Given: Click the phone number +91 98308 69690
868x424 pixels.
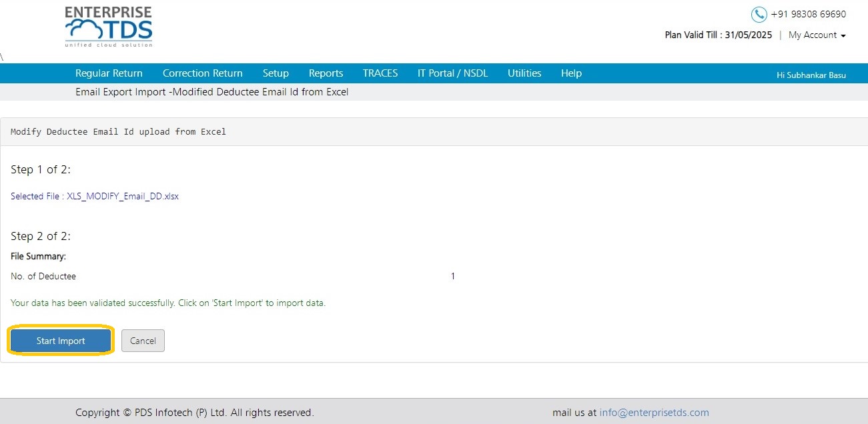Looking at the screenshot, I should pyautogui.click(x=809, y=15).
